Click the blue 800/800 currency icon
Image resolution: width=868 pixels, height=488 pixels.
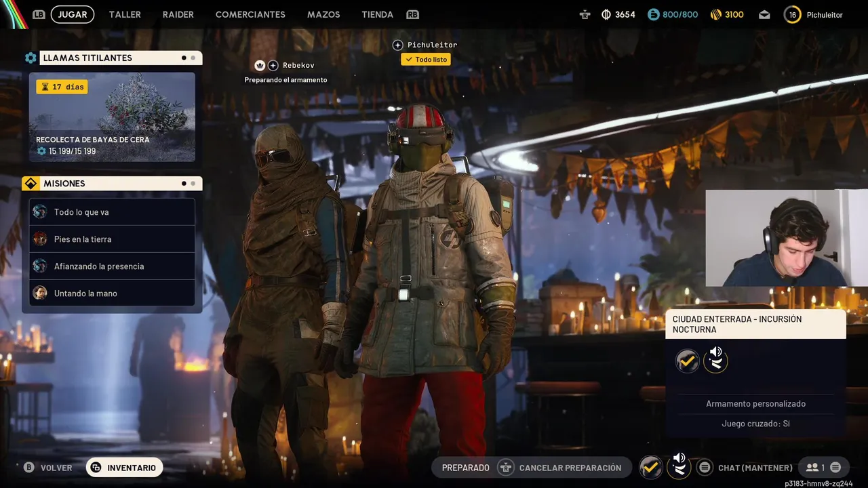point(653,14)
